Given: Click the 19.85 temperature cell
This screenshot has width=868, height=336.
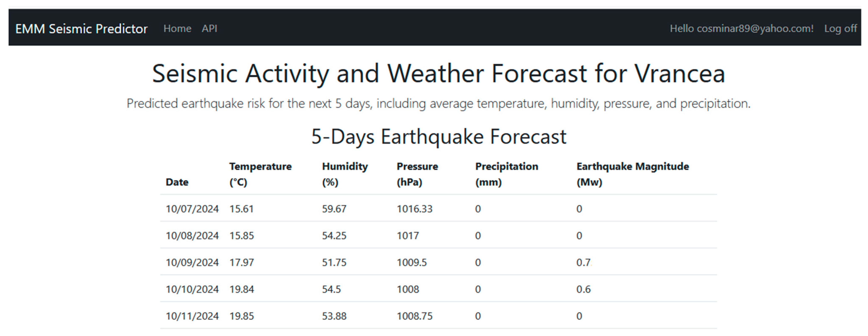Looking at the screenshot, I should tap(242, 316).
